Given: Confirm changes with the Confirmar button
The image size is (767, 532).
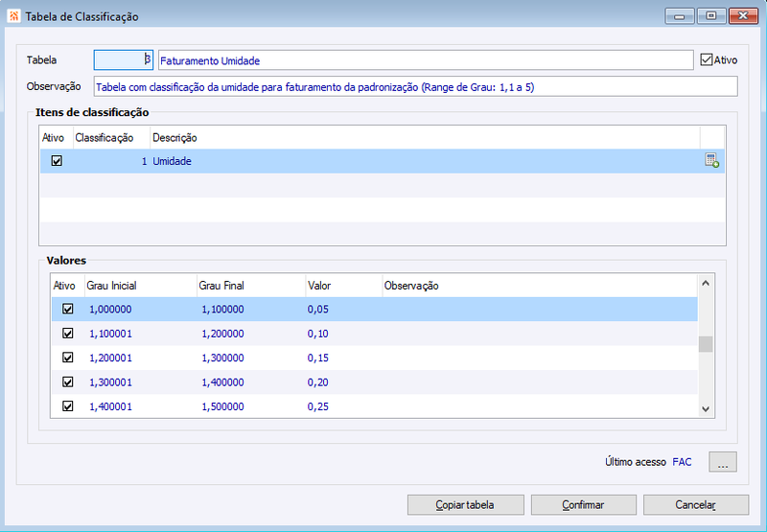Looking at the screenshot, I should tap(584, 504).
